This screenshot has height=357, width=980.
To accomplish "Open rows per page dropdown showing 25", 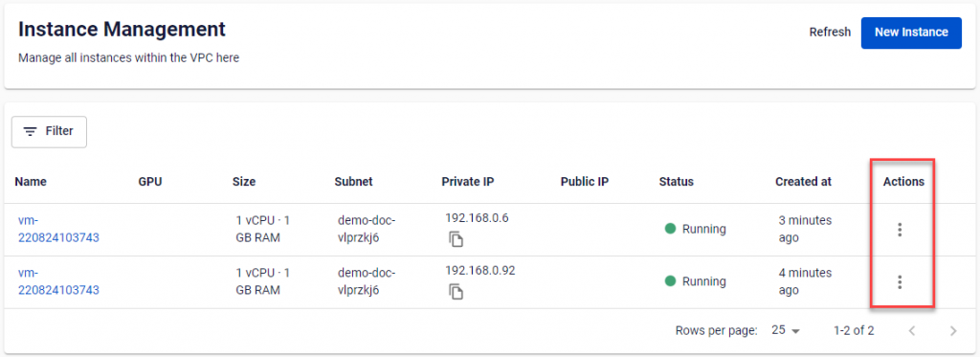I will [x=786, y=331].
